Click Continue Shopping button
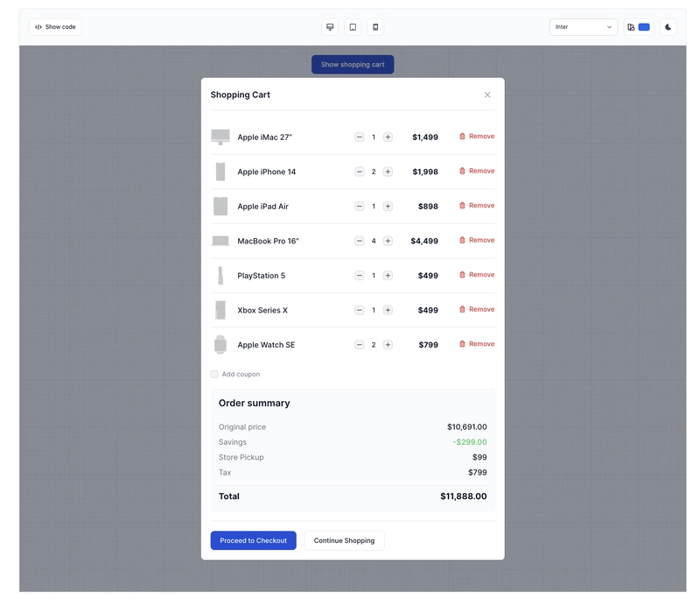 point(344,541)
